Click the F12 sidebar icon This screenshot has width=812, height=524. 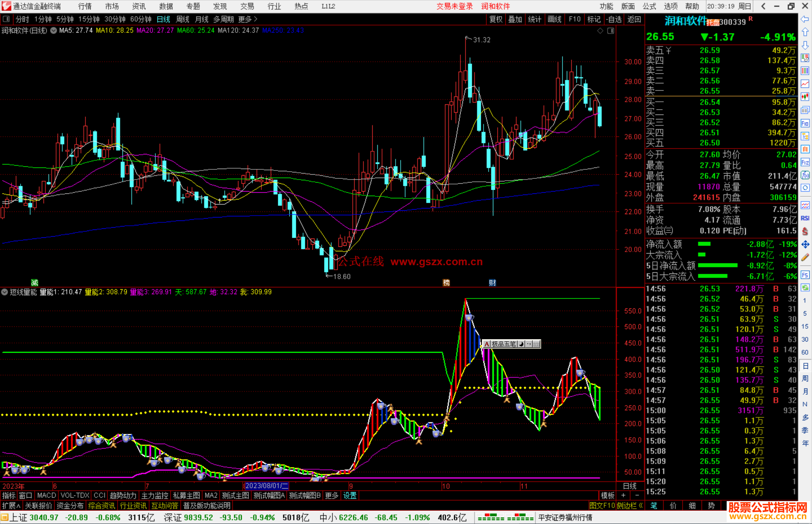pyautogui.click(x=805, y=162)
